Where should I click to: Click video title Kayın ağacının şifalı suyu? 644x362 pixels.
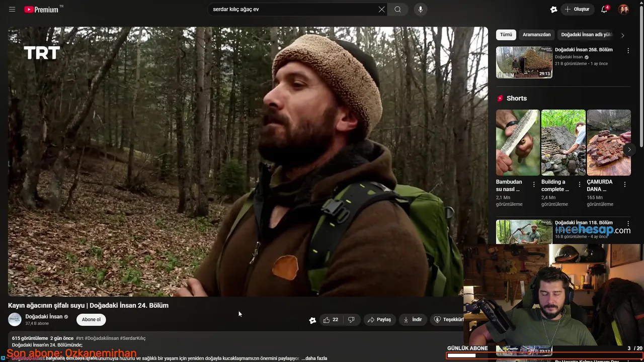click(x=88, y=305)
